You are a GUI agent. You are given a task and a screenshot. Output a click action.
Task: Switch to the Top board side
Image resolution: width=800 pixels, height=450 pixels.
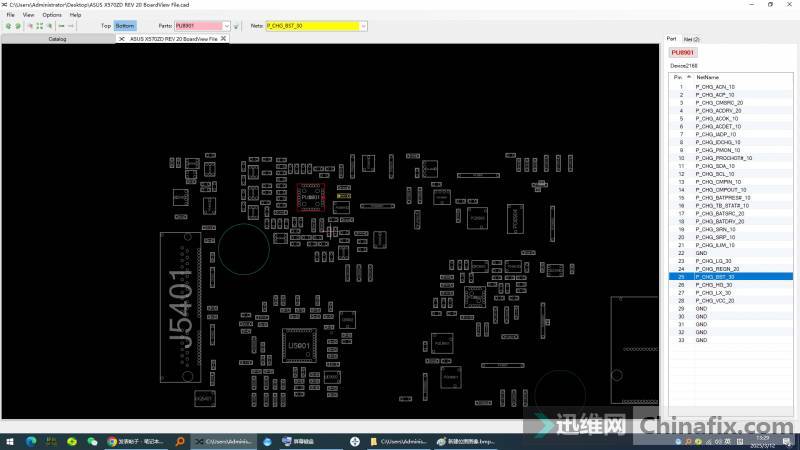(106, 26)
